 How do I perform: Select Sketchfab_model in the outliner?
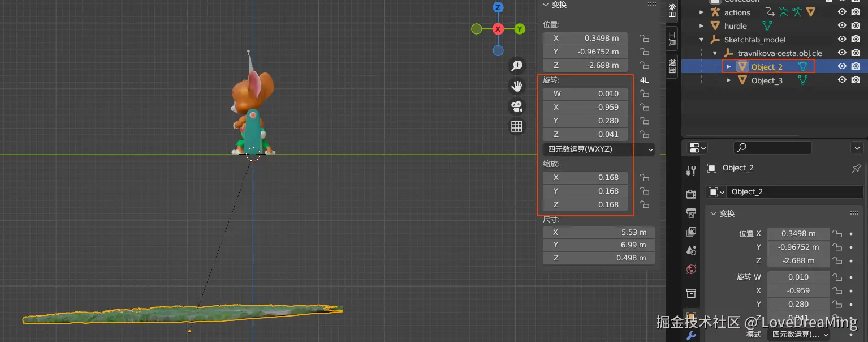tap(755, 40)
